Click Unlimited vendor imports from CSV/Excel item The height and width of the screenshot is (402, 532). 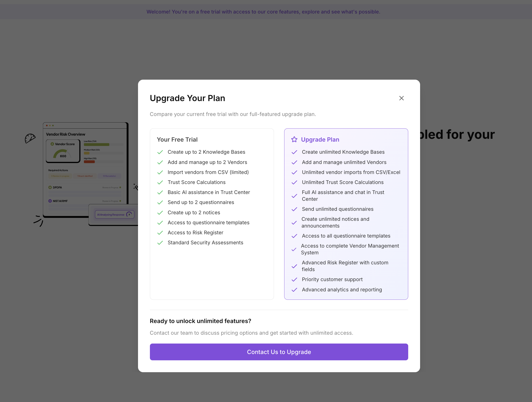351,172
